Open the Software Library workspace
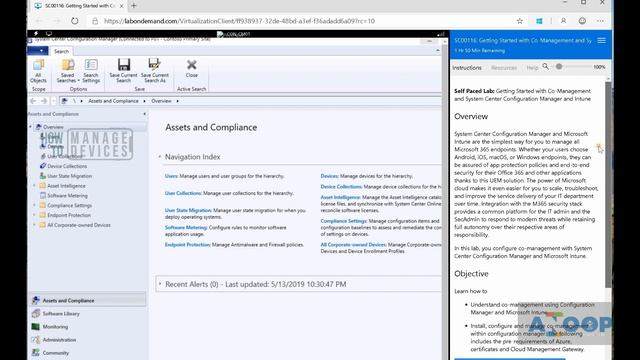The image size is (640, 360). click(87, 313)
